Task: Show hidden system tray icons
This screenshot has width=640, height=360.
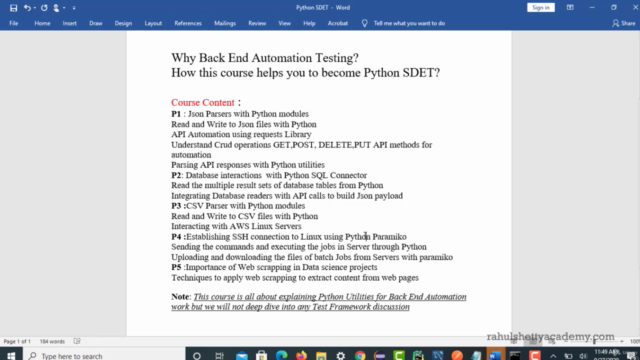Action: 553,356
